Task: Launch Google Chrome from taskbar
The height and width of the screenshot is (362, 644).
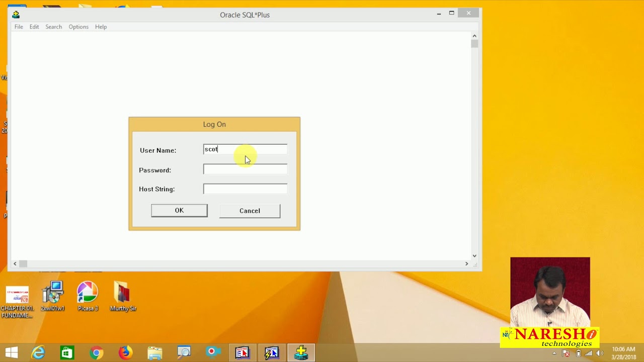Action: [96, 353]
